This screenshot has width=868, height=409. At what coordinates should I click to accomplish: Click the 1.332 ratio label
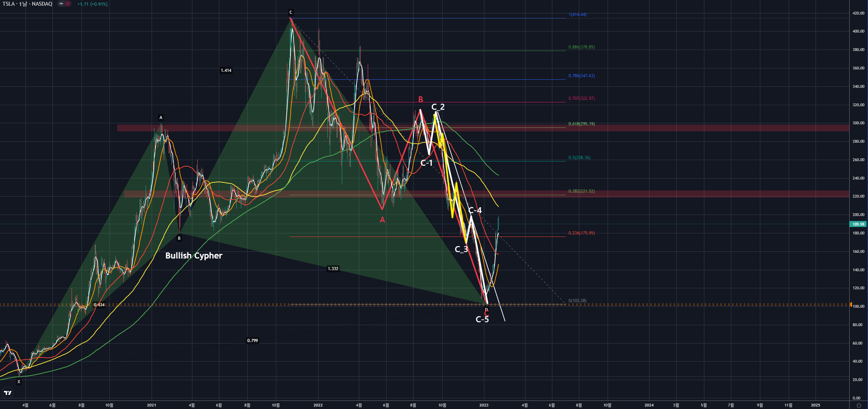point(333,269)
